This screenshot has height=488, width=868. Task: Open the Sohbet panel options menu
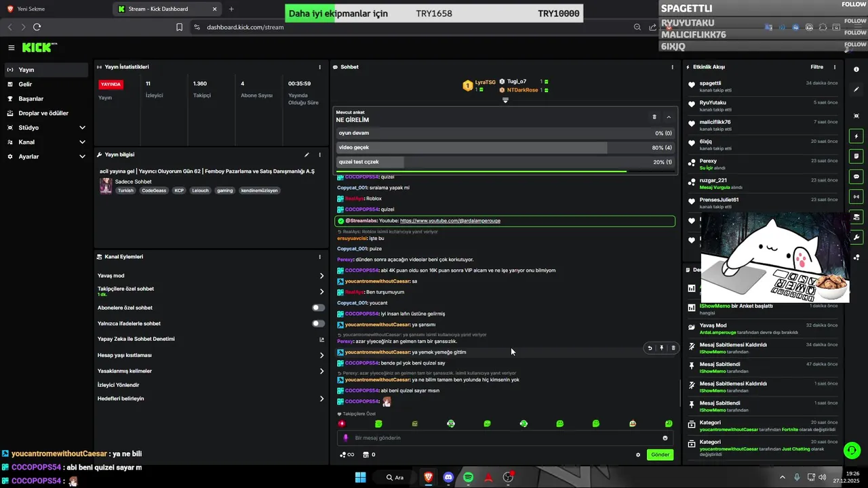[673, 67]
